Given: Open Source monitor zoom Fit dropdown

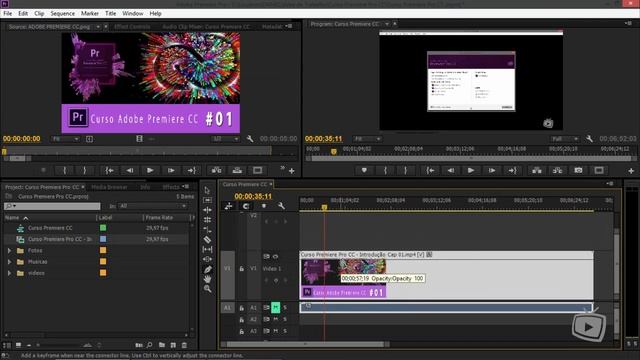Looking at the screenshot, I should (x=65, y=139).
